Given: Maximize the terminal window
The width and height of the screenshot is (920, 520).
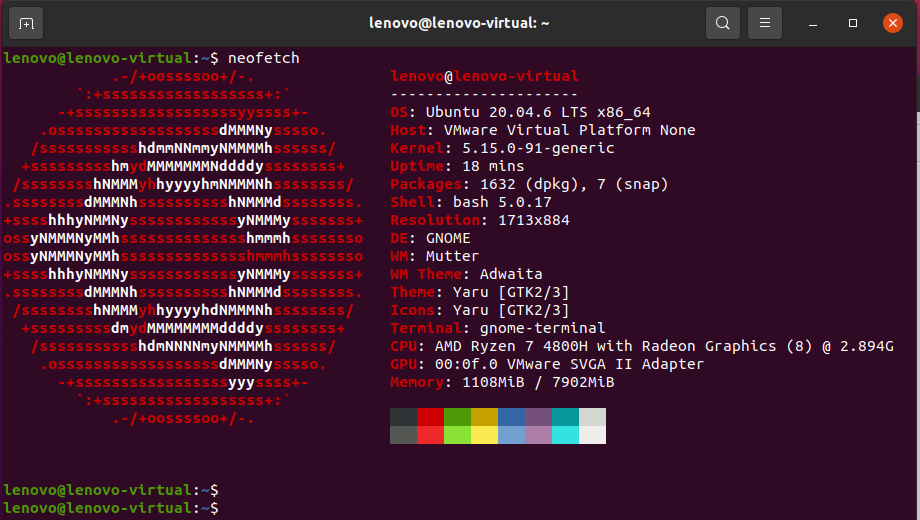Looking at the screenshot, I should [x=853, y=23].
